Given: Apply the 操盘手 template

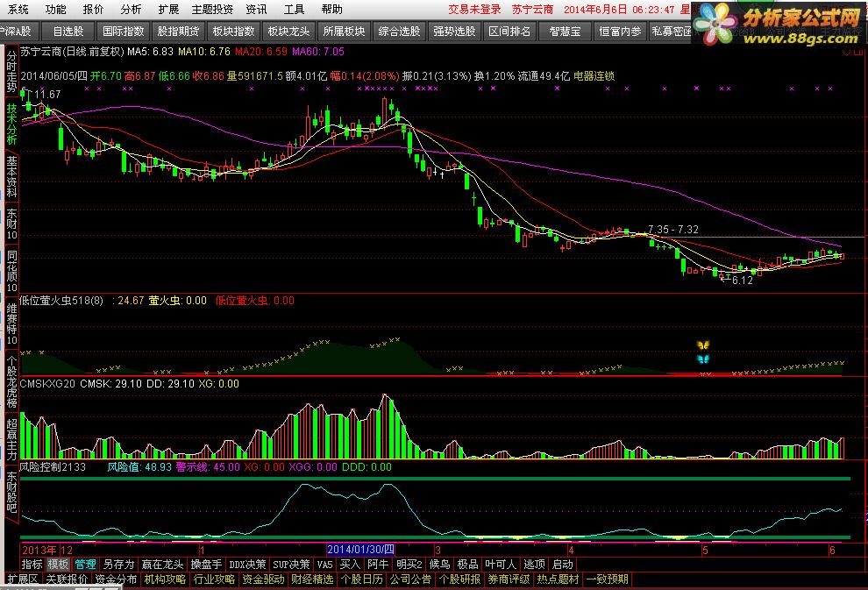Looking at the screenshot, I should tap(207, 565).
